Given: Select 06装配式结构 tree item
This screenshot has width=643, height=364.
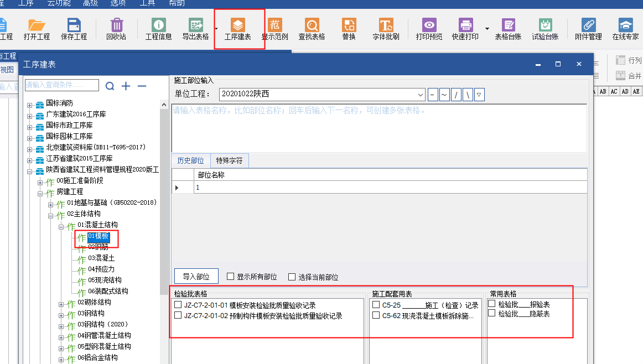Looking at the screenshot, I should click(108, 291).
